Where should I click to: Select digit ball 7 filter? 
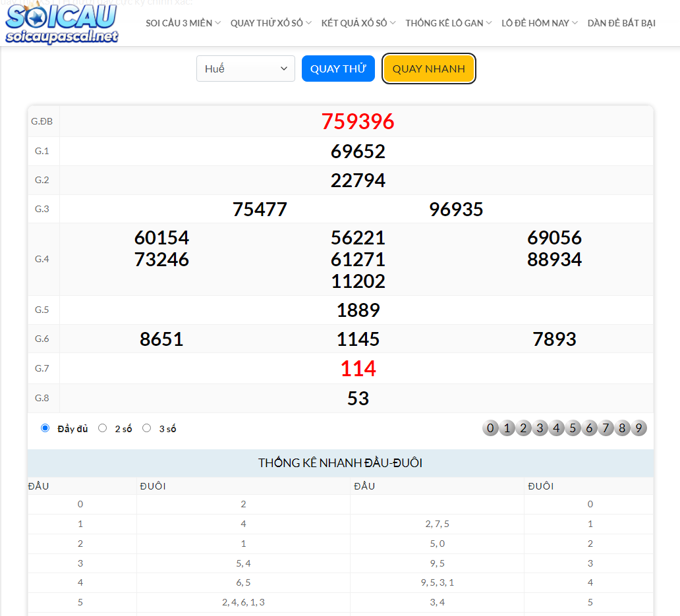[606, 428]
